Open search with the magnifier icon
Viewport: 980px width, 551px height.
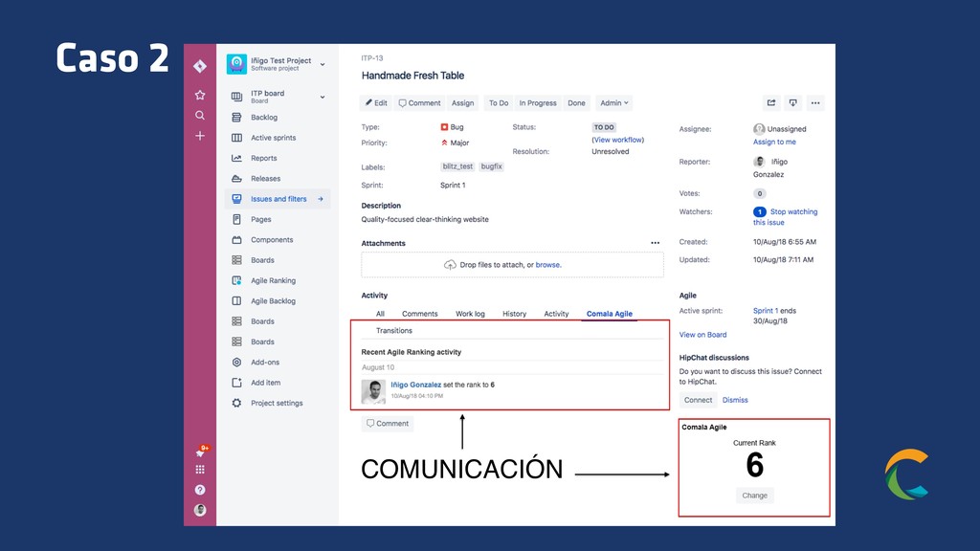pyautogui.click(x=200, y=116)
